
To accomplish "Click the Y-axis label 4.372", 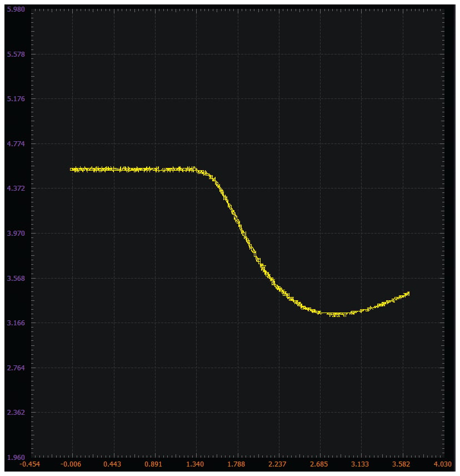I will (16, 188).
